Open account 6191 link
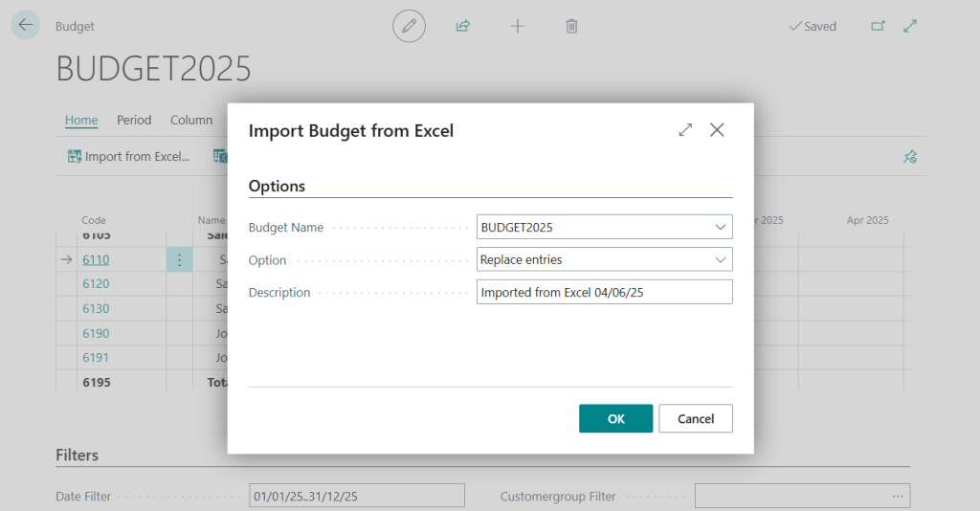This screenshot has width=980, height=511. coord(96,357)
